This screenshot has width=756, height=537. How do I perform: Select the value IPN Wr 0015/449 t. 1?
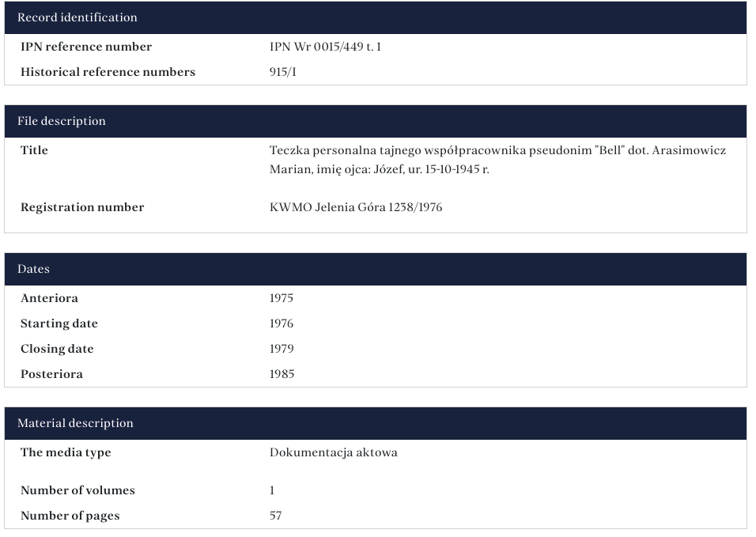coord(325,47)
